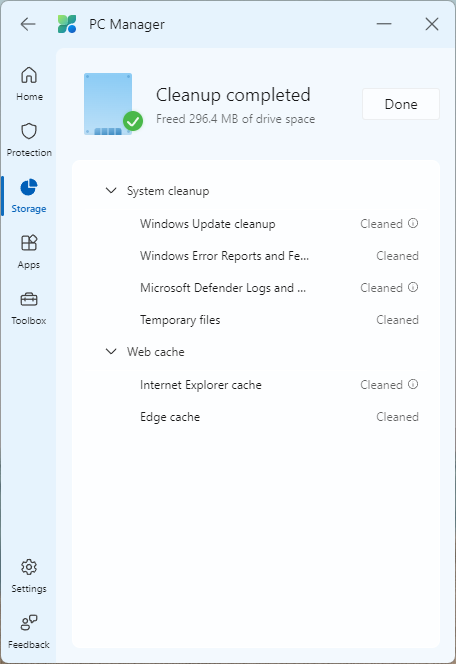Image resolution: width=456 pixels, height=664 pixels.
Task: Click the Done button
Action: 401,104
